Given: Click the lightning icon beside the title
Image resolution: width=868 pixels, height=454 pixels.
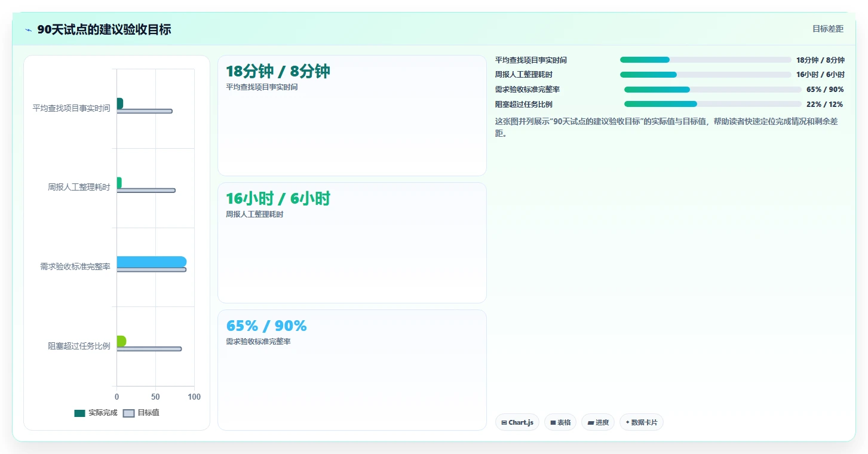Looking at the screenshot, I should (x=28, y=30).
